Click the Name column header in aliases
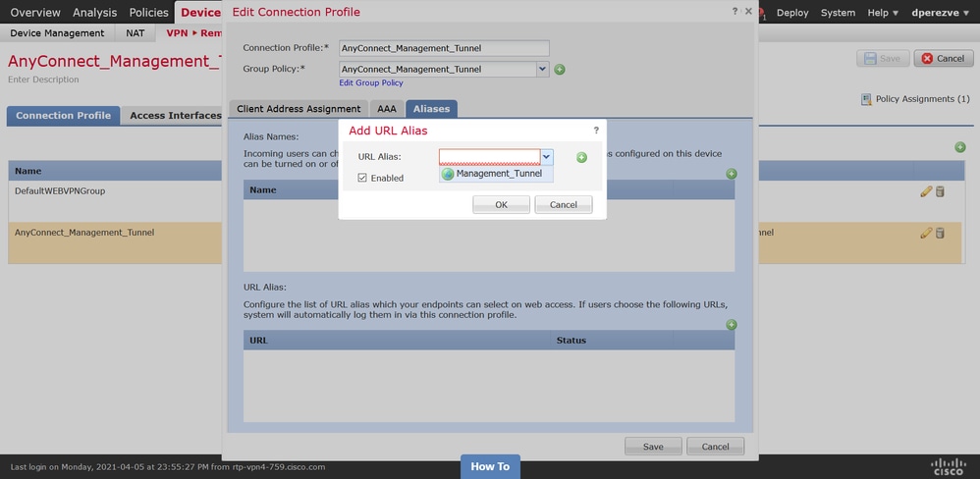This screenshot has height=479, width=980. tap(262, 189)
